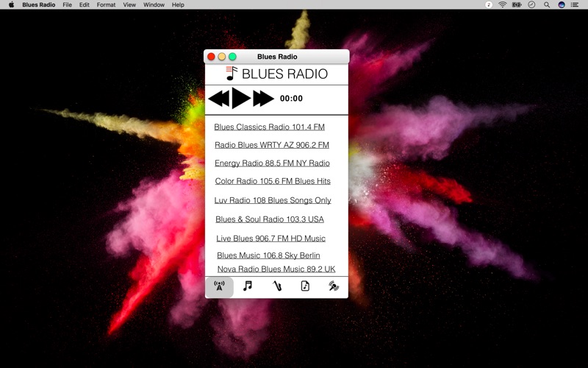
Task: Check the battery status icon
Action: point(517,5)
